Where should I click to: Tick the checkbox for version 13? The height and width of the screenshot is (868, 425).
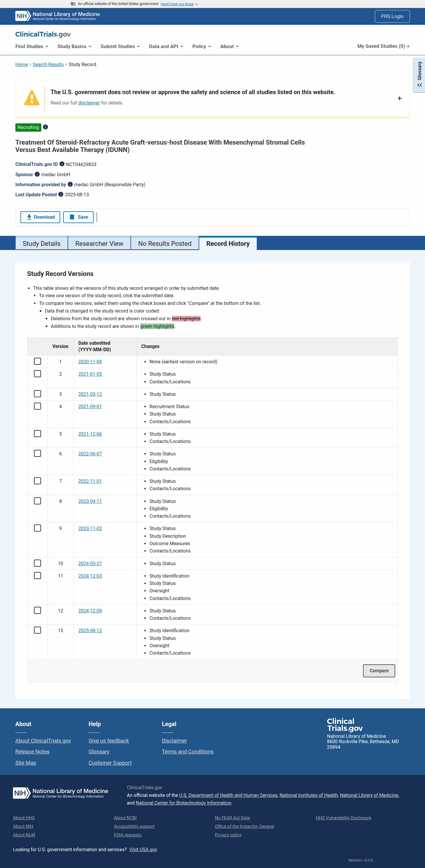click(37, 630)
